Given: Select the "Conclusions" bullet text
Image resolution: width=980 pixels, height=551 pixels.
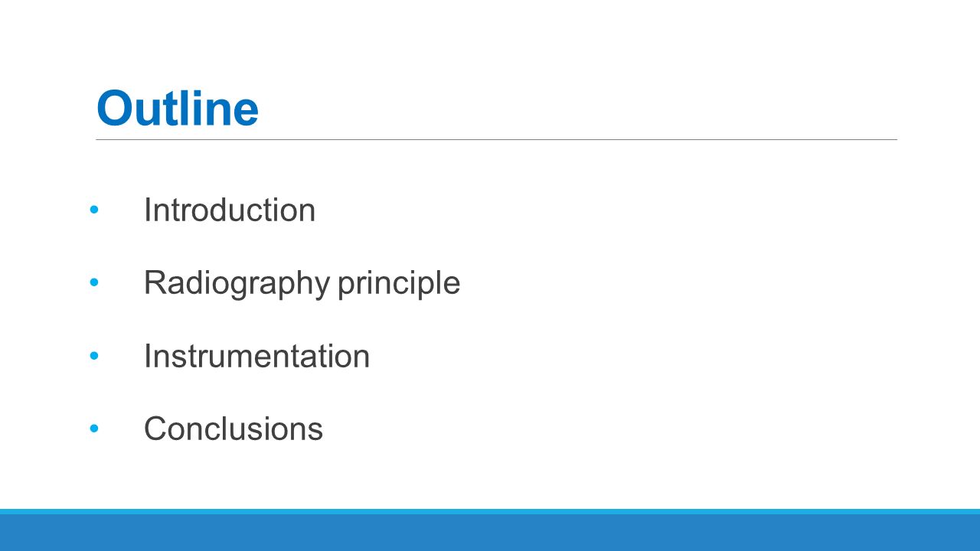Looking at the screenshot, I should point(234,429).
